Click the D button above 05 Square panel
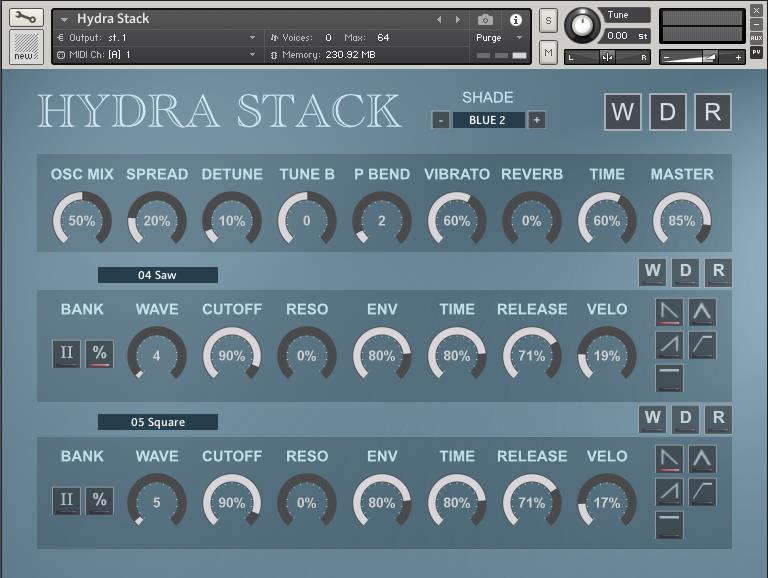The height and width of the screenshot is (578, 768). [685, 419]
